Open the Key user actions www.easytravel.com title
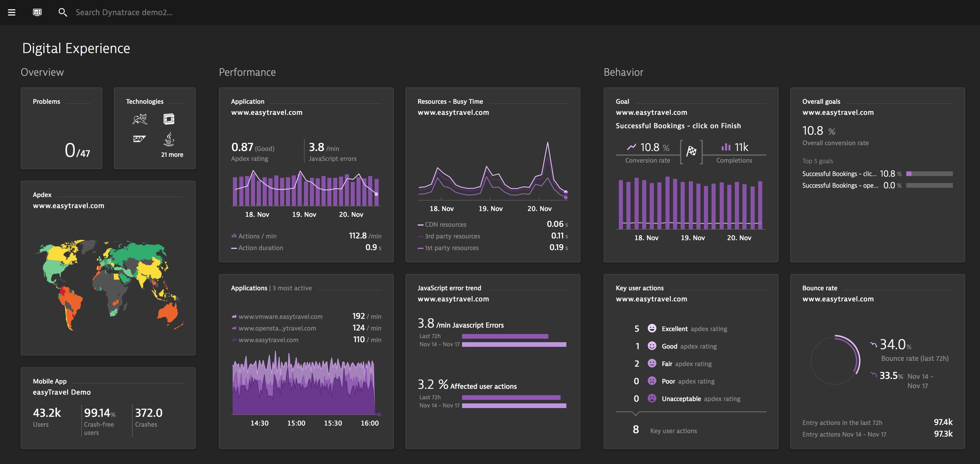The width and height of the screenshot is (980, 464). click(x=651, y=299)
